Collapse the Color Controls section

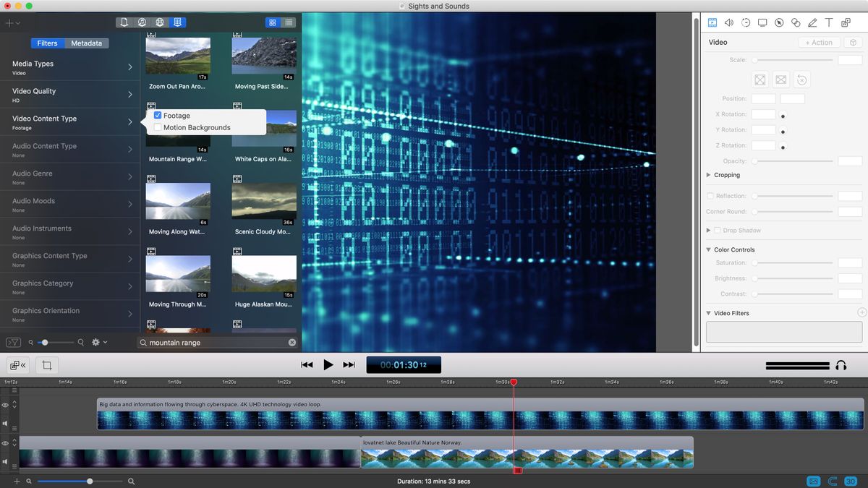tap(708, 249)
